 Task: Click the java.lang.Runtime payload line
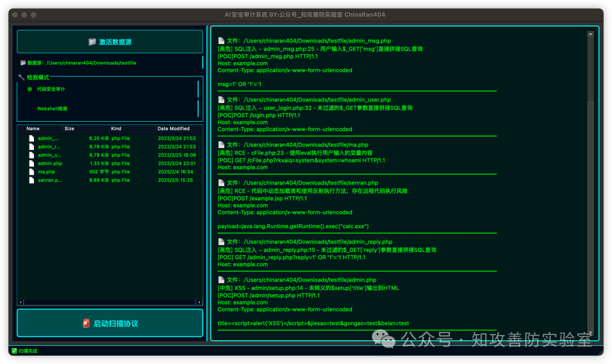pos(293,226)
